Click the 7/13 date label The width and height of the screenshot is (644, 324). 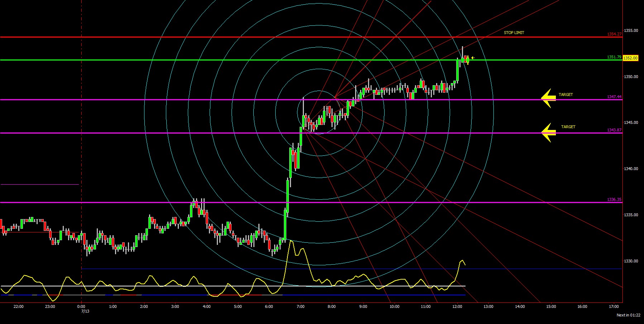tap(85, 311)
